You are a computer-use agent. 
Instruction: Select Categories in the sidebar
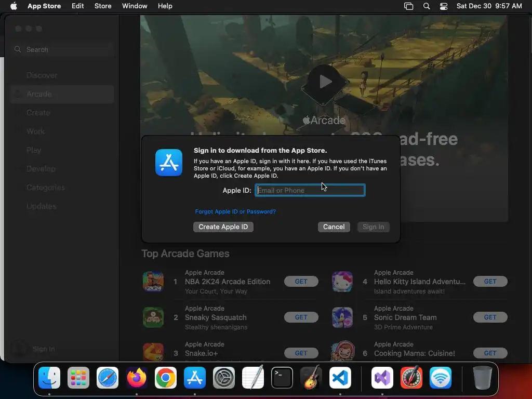[x=62, y=187]
